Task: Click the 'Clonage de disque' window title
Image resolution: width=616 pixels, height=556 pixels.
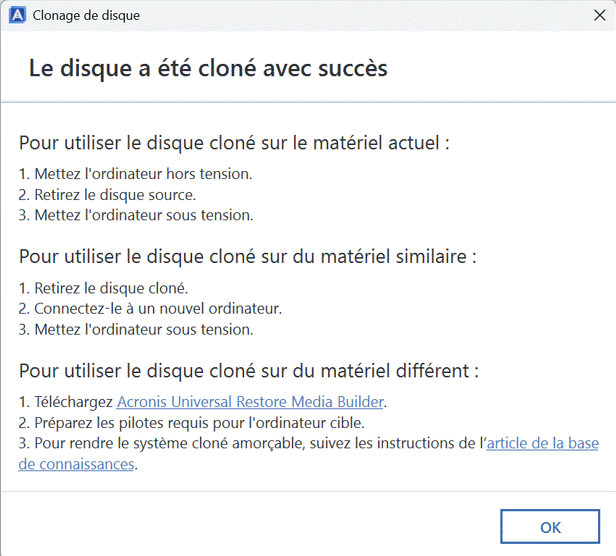Action: pos(86,15)
